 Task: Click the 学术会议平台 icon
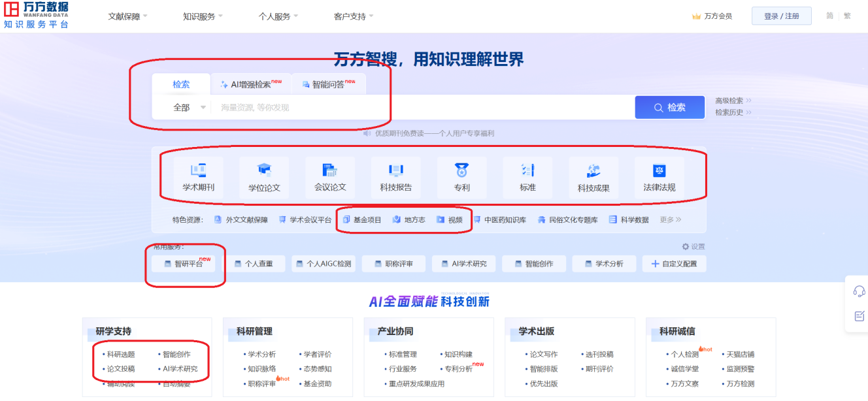click(282, 220)
